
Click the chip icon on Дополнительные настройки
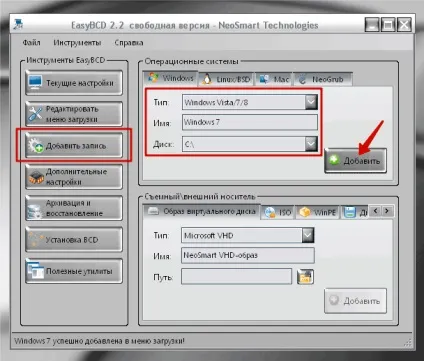pos(36,177)
